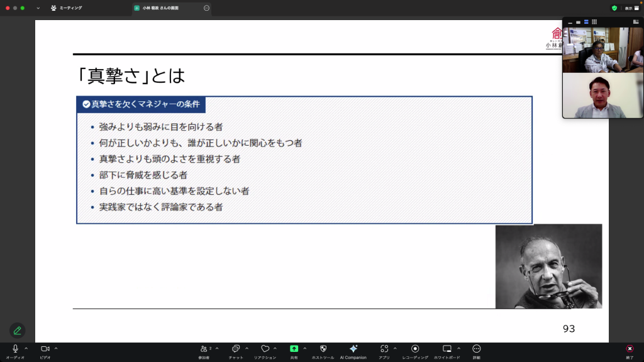644x362 pixels.
Task: Mute the microphone via オーディオ icon
Action: point(15,349)
